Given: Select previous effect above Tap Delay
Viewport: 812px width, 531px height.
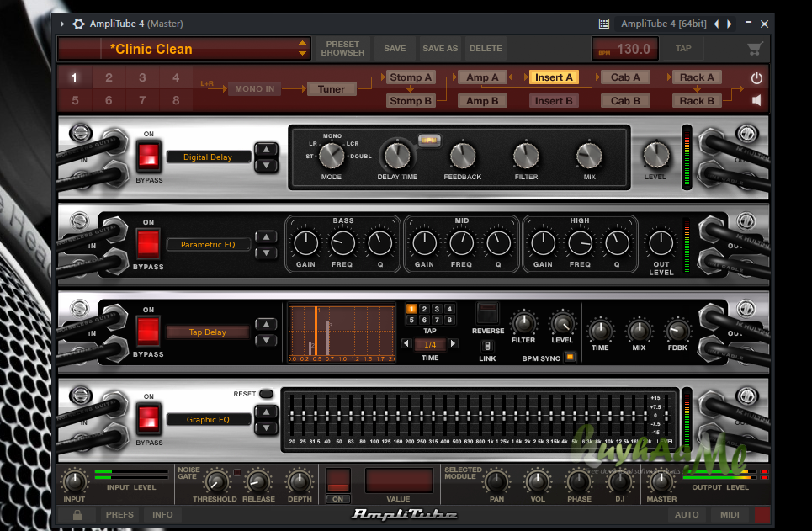Looking at the screenshot, I should pyautogui.click(x=266, y=324).
